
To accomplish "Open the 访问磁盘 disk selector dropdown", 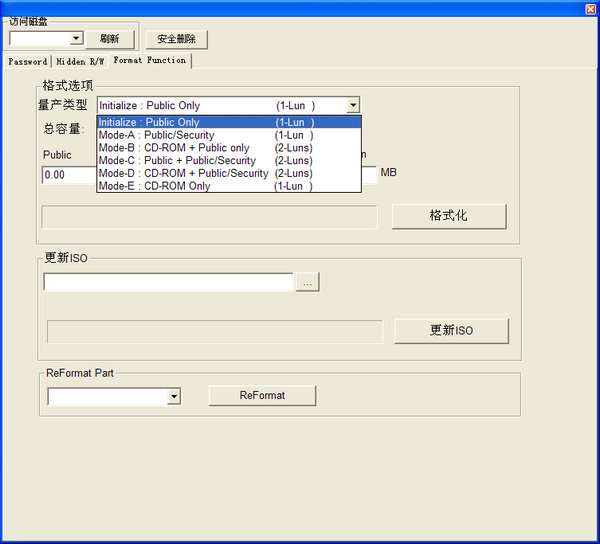I will [x=76, y=38].
